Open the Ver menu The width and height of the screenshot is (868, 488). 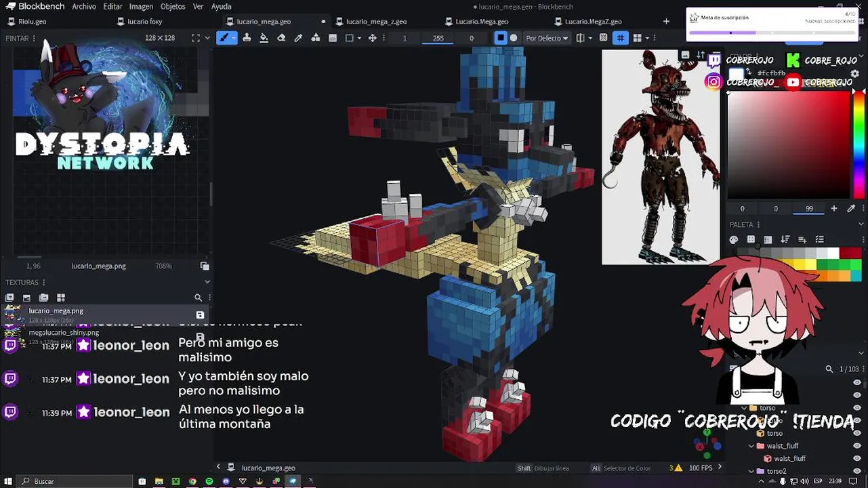[198, 6]
